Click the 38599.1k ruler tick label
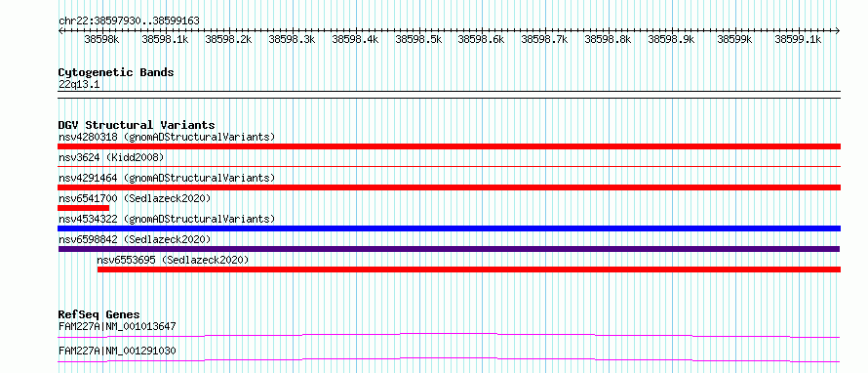Viewport: 868px width, 373px height. tap(798, 39)
